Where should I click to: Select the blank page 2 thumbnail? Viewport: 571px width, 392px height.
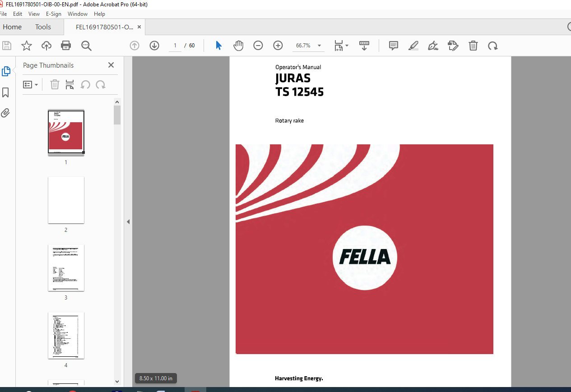[66, 200]
